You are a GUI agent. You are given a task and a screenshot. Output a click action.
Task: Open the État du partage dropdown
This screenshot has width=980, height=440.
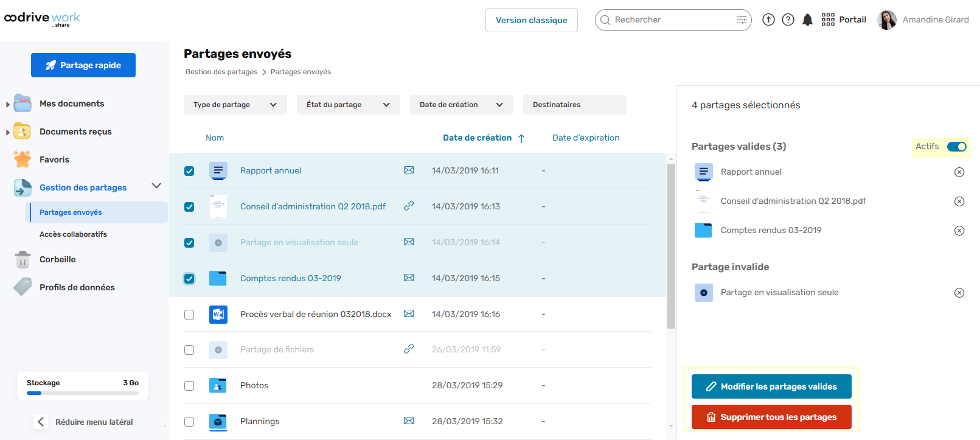click(x=348, y=105)
